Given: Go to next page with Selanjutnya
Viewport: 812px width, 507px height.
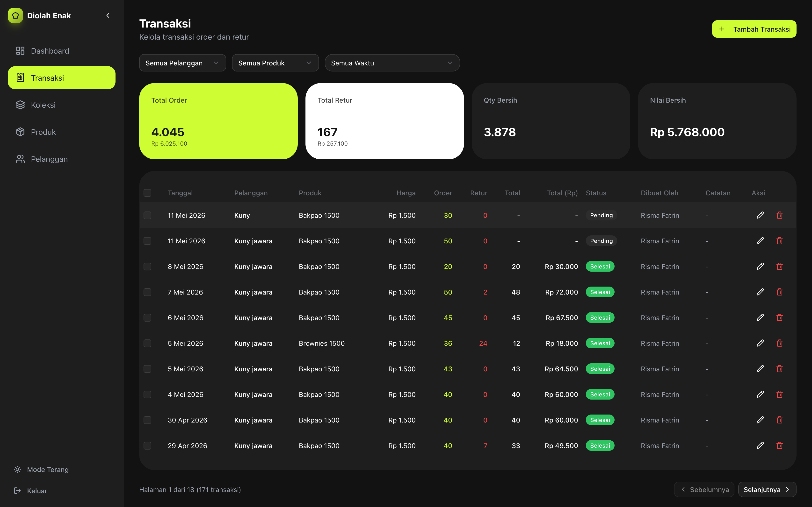Looking at the screenshot, I should pyautogui.click(x=767, y=490).
